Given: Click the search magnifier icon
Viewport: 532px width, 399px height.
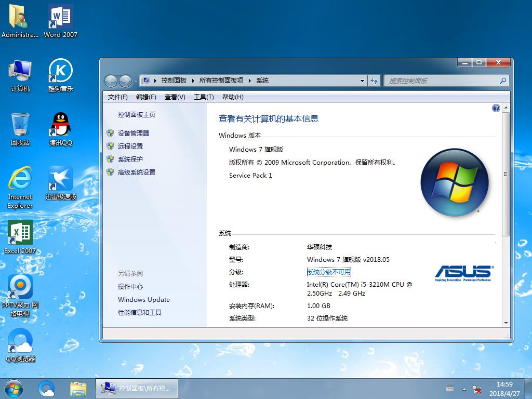Looking at the screenshot, I should (503, 81).
